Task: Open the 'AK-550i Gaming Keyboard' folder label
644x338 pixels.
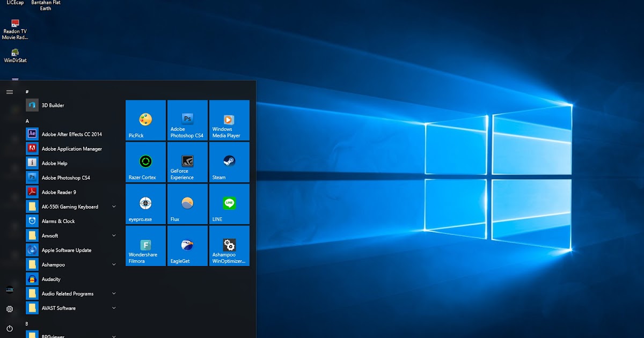Action: (x=70, y=207)
